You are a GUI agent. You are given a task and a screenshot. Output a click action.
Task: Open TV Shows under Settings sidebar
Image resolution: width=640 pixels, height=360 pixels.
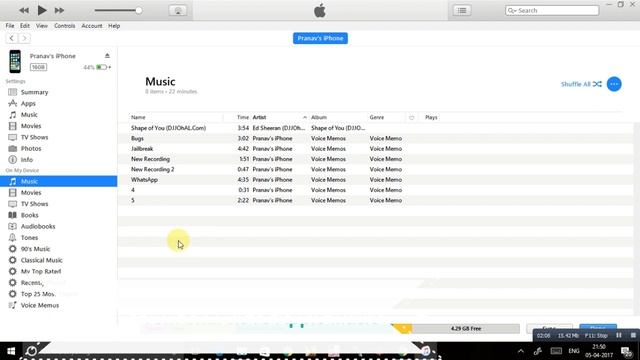coord(34,137)
